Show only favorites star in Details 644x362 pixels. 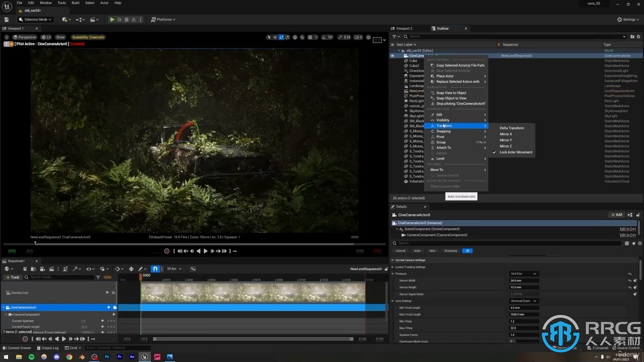tap(633, 243)
